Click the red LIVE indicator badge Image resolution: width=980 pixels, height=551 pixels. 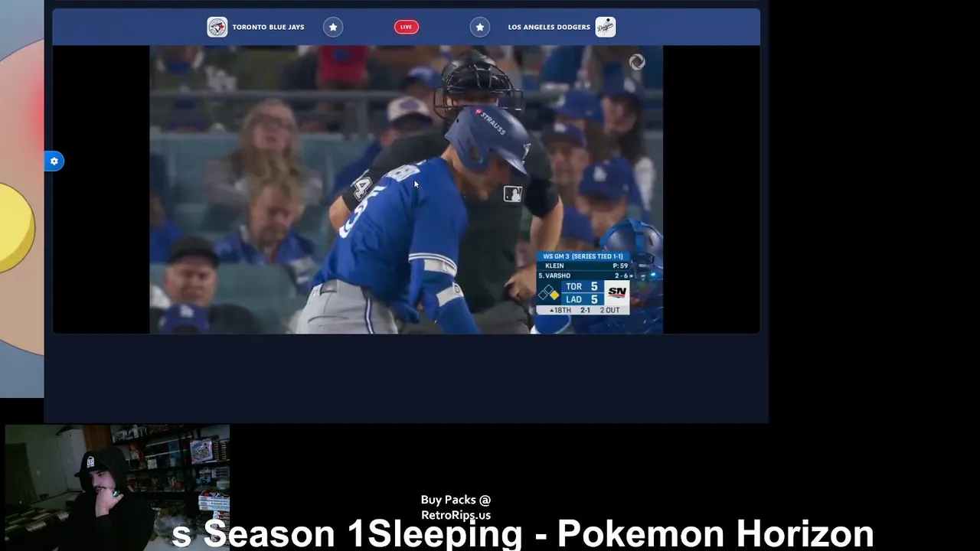click(x=406, y=27)
